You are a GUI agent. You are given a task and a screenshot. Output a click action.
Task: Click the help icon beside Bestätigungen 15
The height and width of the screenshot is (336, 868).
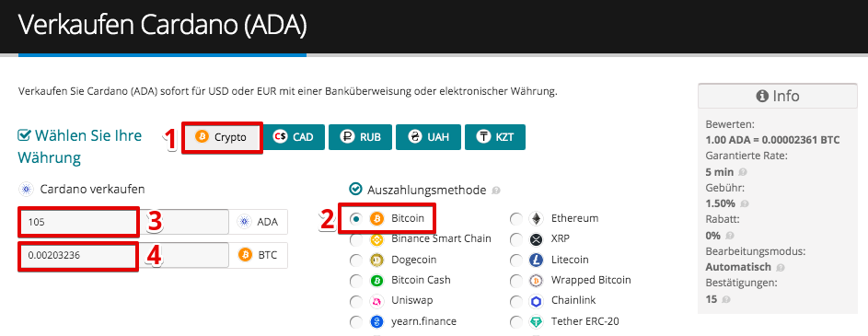click(x=726, y=299)
